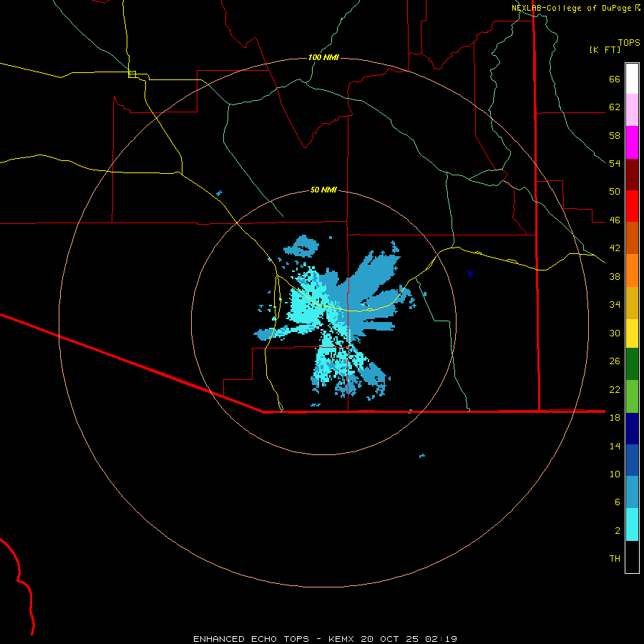Click the legend value 50
This screenshot has height=644, width=644.
(x=615, y=192)
